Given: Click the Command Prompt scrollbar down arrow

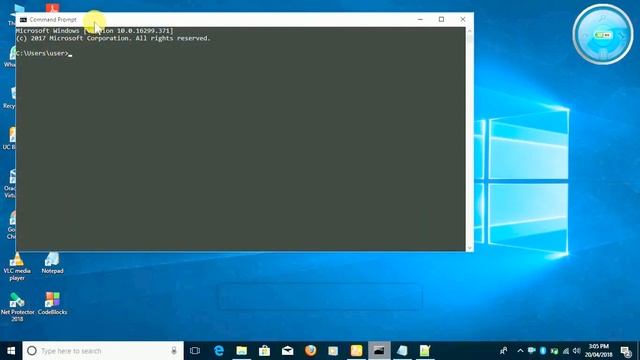Looking at the screenshot, I should (469, 247).
